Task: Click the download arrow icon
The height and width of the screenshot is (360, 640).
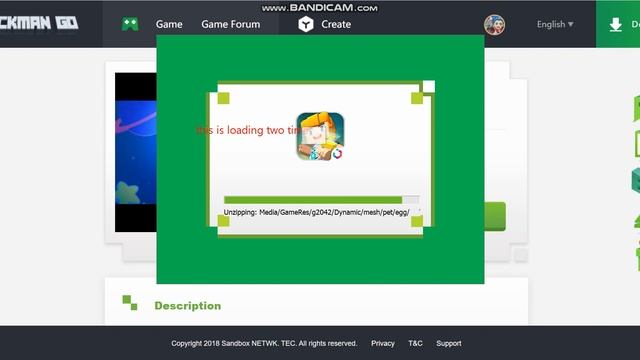Action: [616, 25]
